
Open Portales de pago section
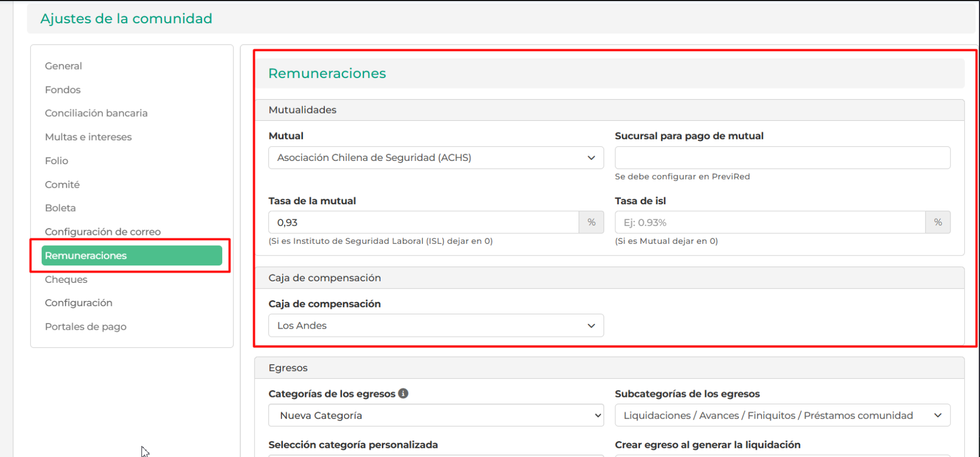(x=86, y=327)
